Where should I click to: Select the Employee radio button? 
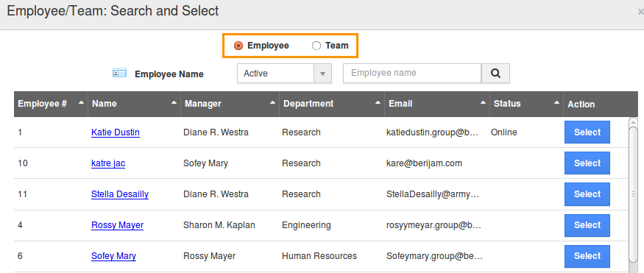(x=238, y=46)
